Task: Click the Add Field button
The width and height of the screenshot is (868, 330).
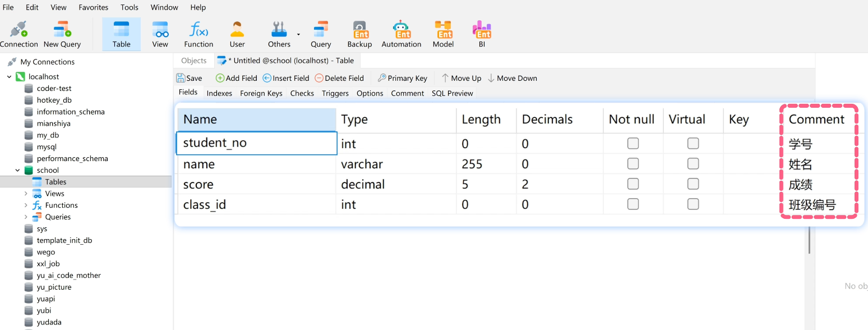Action: point(236,78)
